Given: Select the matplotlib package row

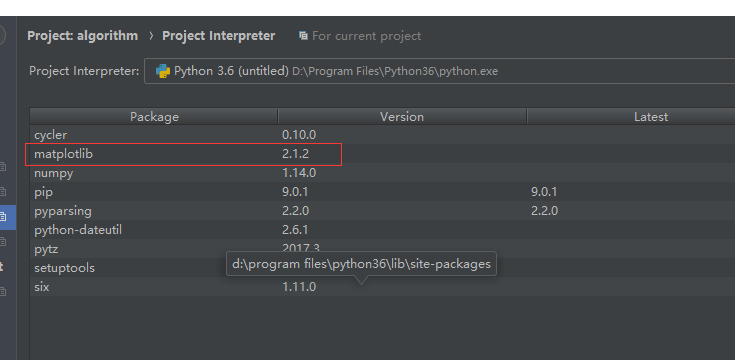Looking at the screenshot, I should coord(382,154).
